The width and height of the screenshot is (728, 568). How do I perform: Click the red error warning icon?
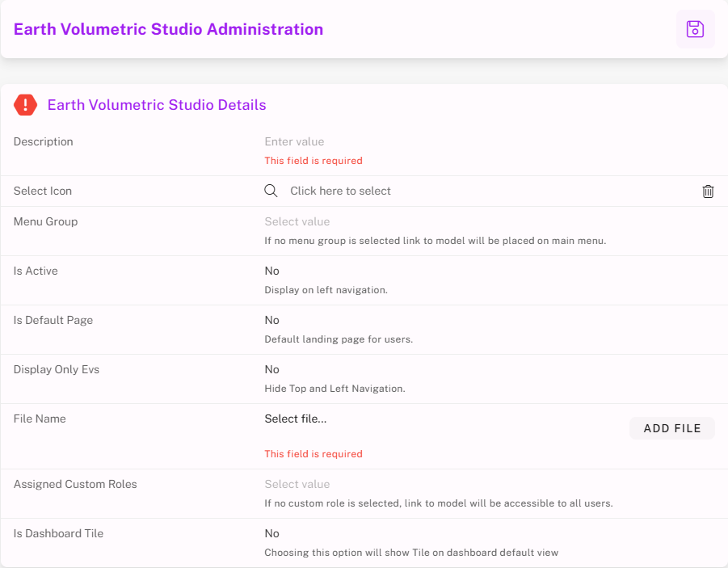tap(26, 105)
